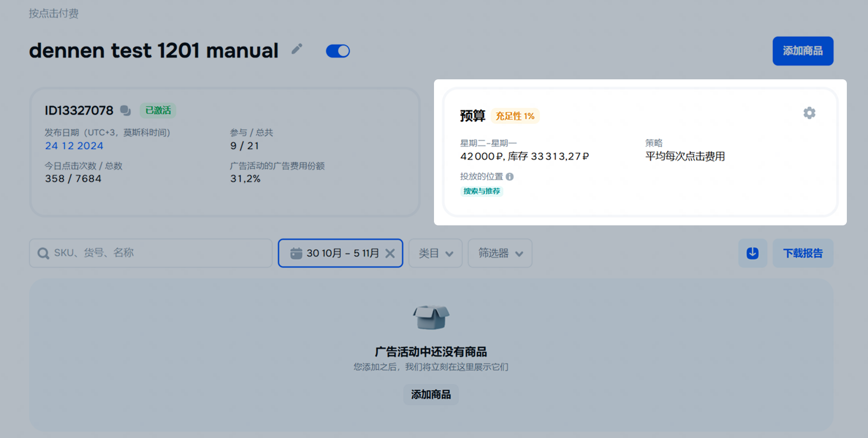Click the calendar icon in date filter

(296, 253)
